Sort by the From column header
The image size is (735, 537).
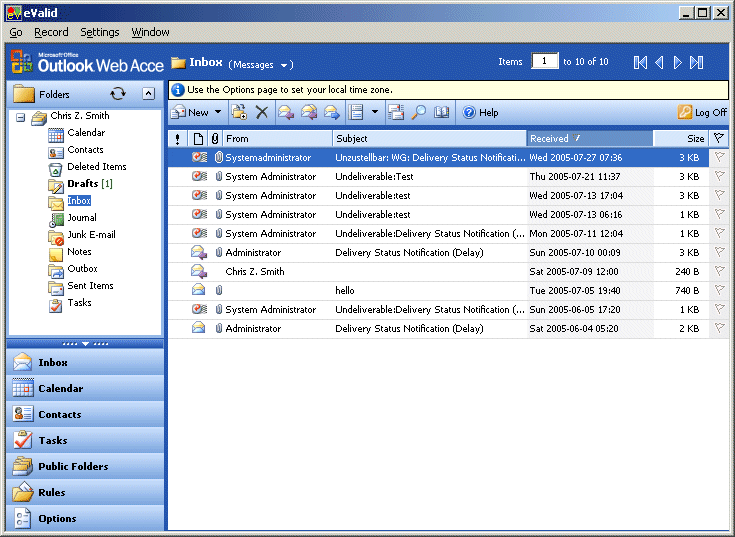coord(277,139)
